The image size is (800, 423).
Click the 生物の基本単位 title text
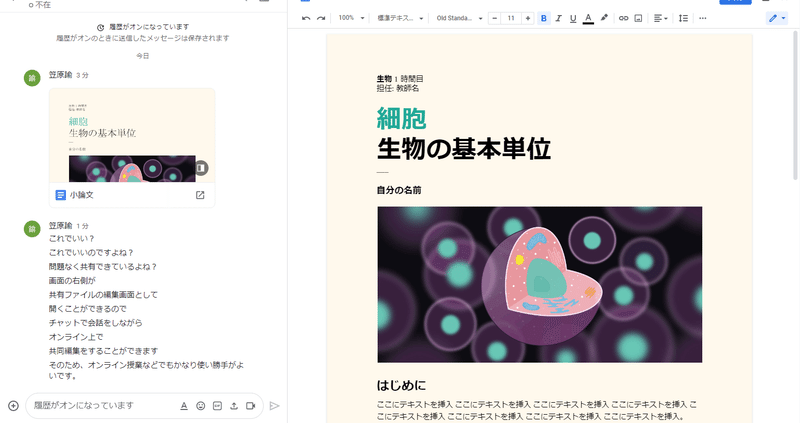coord(464,148)
